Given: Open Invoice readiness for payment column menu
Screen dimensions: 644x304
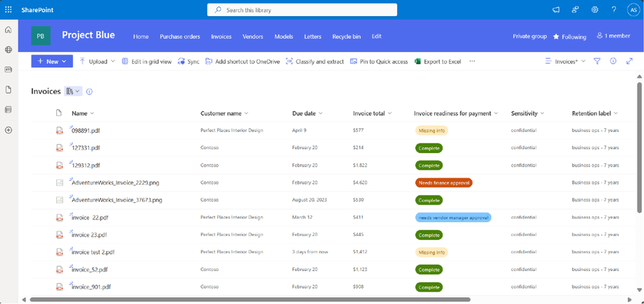Looking at the screenshot, I should tap(456, 113).
